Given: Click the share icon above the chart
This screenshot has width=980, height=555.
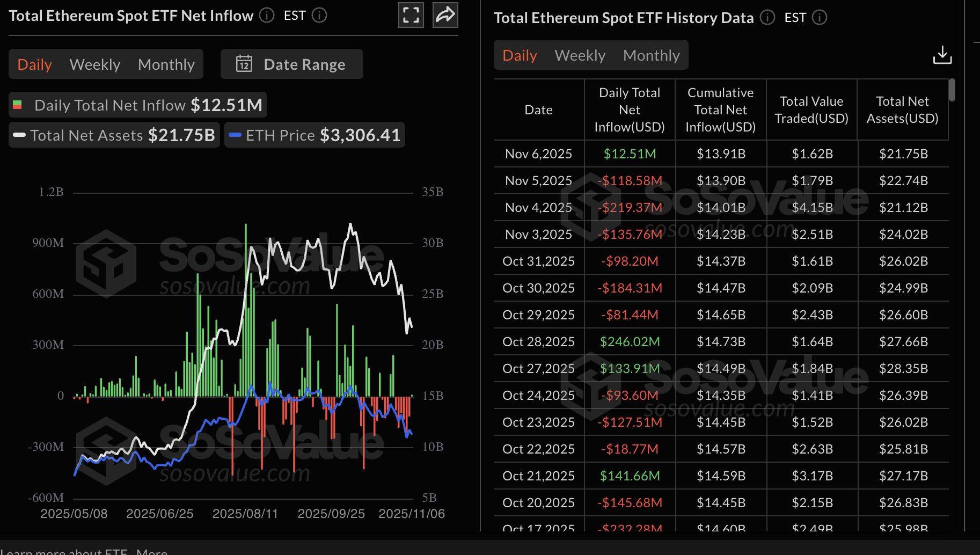Looking at the screenshot, I should 445,15.
